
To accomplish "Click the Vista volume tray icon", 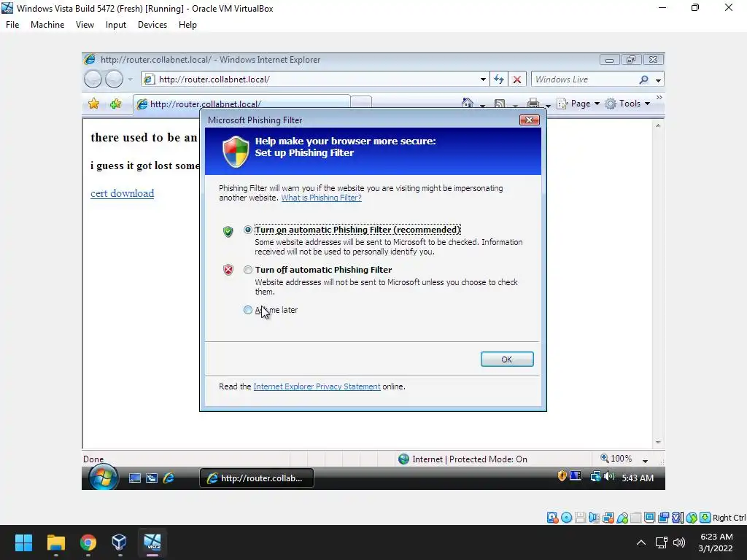I will [x=609, y=476].
